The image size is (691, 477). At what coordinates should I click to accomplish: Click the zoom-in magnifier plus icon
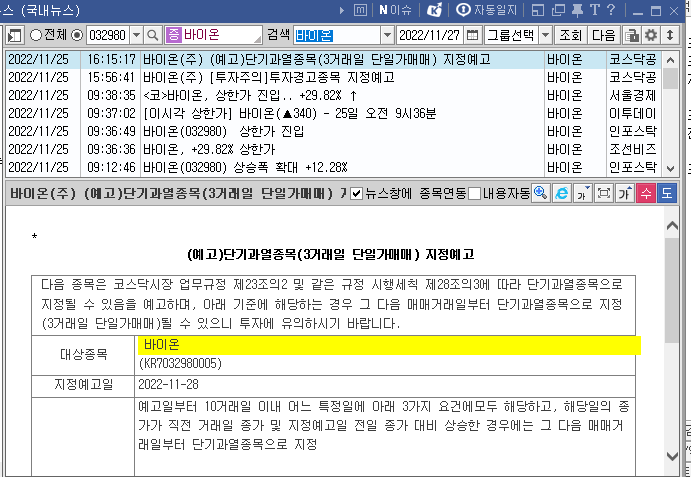coord(541,193)
